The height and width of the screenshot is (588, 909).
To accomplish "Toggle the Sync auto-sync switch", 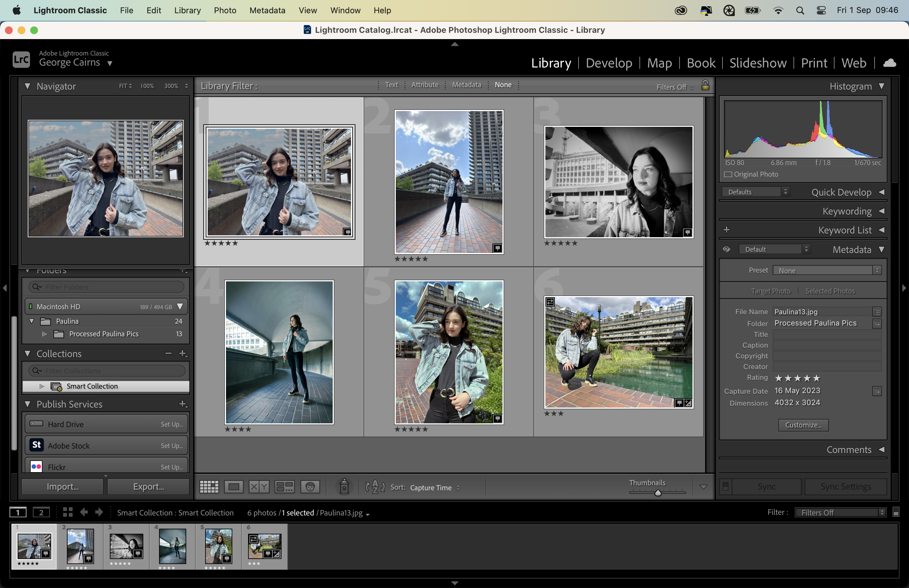I will click(725, 487).
